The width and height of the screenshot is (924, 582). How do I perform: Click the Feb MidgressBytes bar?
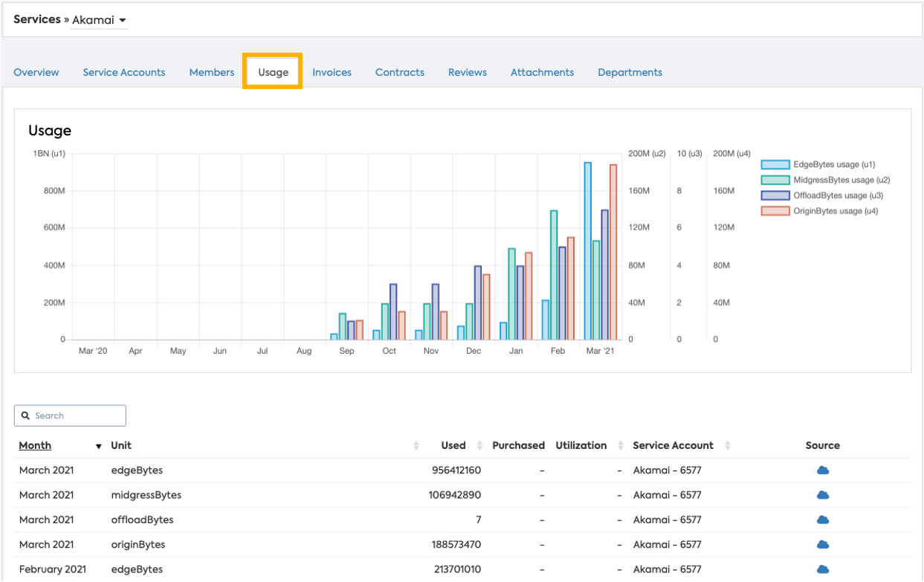point(553,275)
